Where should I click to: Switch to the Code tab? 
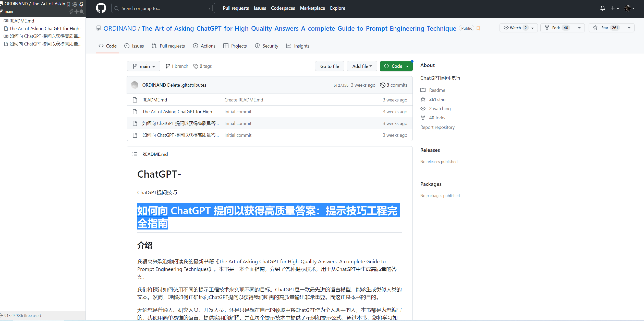click(107, 46)
